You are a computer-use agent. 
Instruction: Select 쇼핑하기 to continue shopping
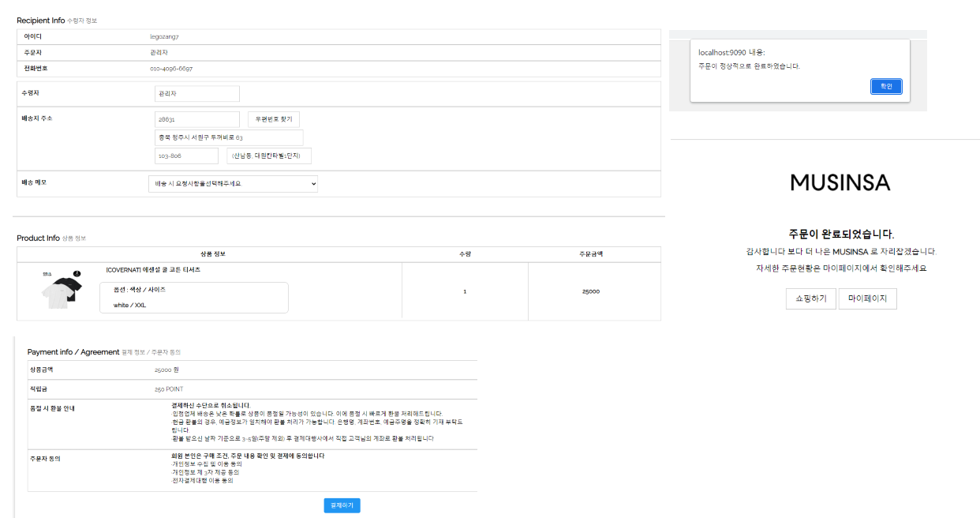point(810,298)
